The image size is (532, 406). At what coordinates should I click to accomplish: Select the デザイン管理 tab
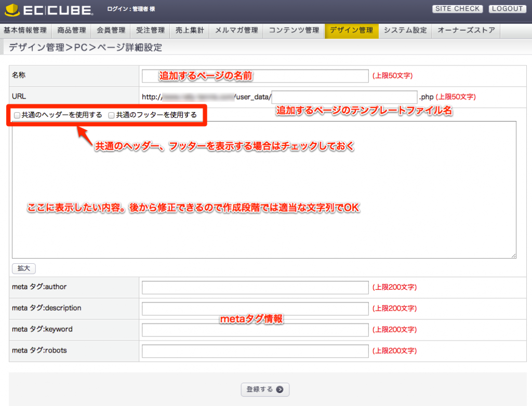[351, 31]
